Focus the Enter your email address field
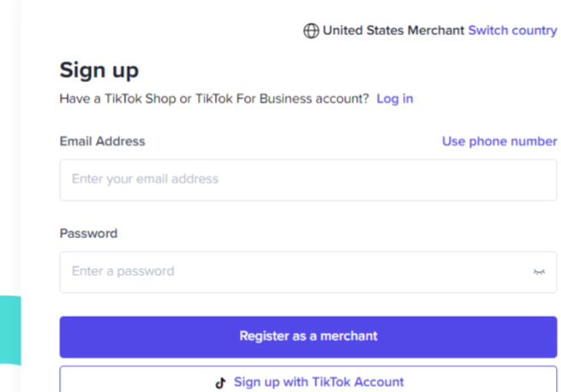This screenshot has height=392, width=561. (x=308, y=180)
